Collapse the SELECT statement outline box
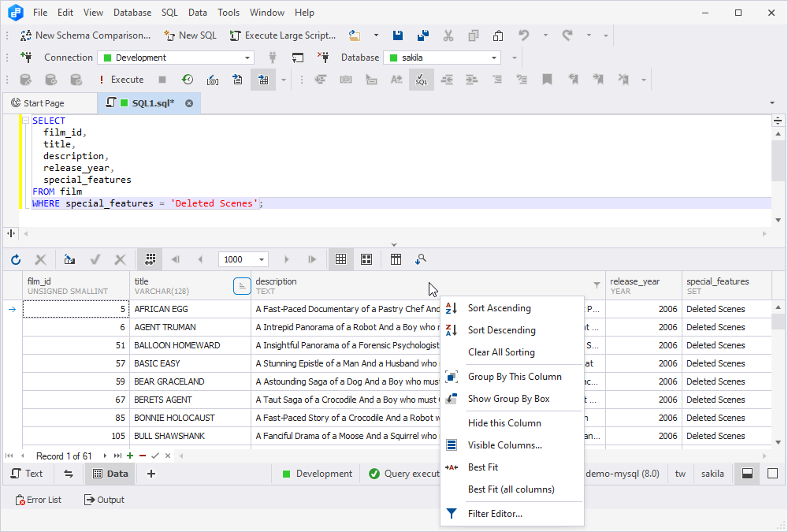 (26, 120)
